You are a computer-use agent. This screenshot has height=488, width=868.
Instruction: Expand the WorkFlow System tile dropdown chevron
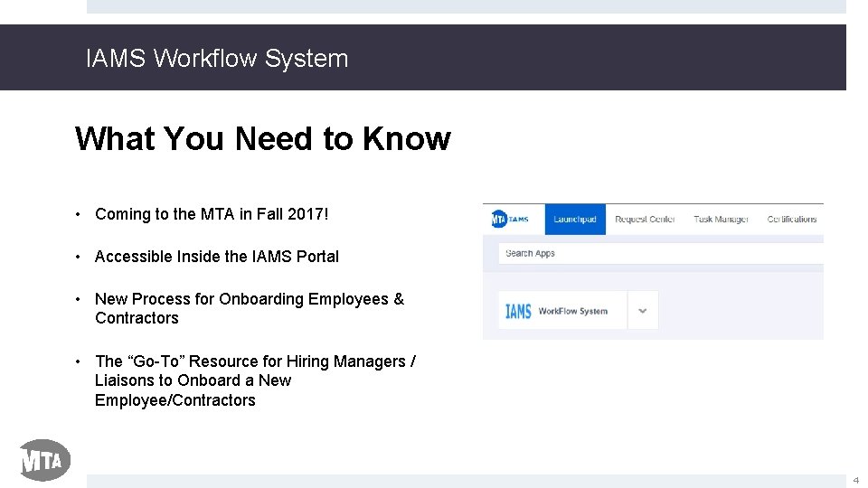[x=643, y=310]
